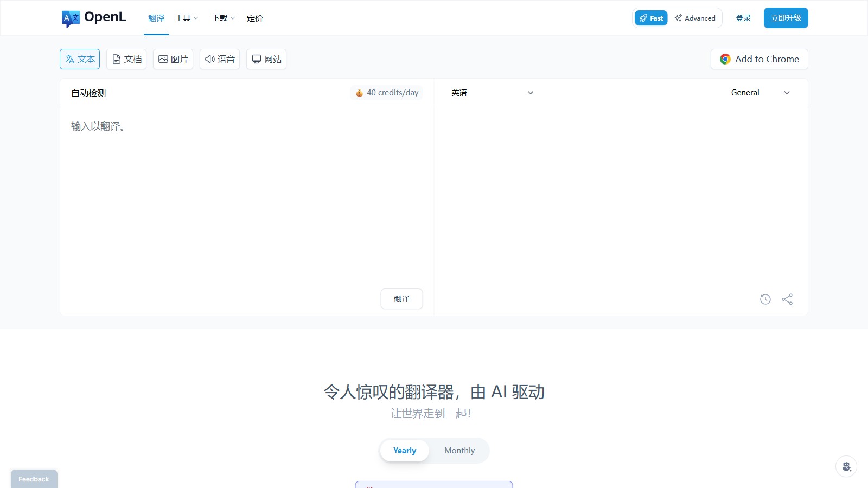Image resolution: width=868 pixels, height=488 pixels.
Task: Select Monthly billing option
Action: click(x=459, y=450)
